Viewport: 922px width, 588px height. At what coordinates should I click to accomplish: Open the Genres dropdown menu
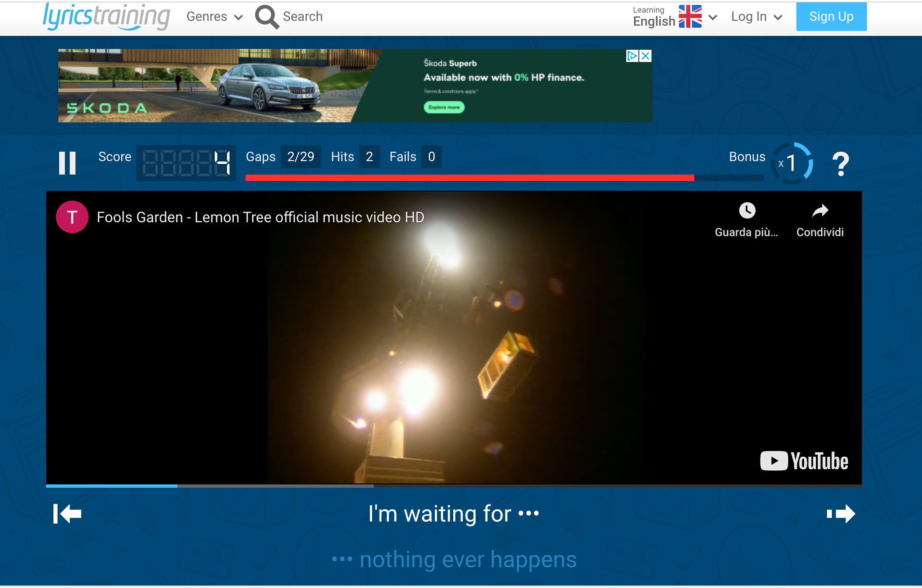click(215, 17)
